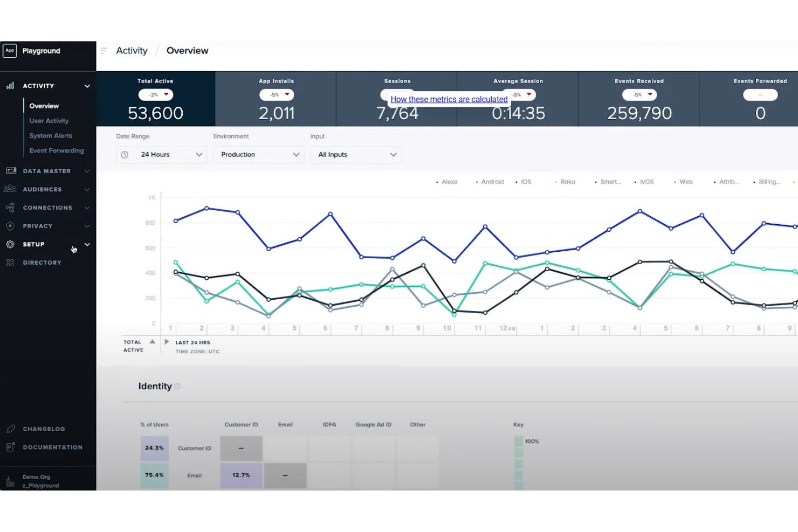The height and width of the screenshot is (532, 798).
Task: Select the Activity bar-chart icon in sidebar
Action: coord(10,85)
